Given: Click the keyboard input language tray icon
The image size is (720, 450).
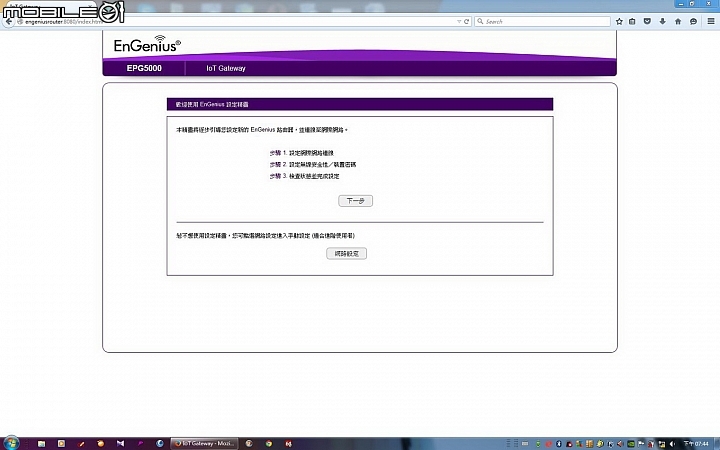Looking at the screenshot, I should pos(525,444).
